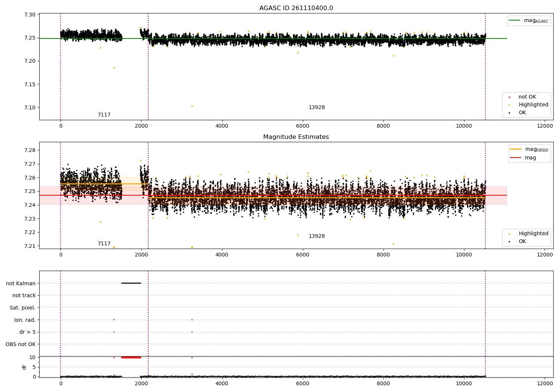Click '8000' x-axis tick in bottom plot
The height and width of the screenshot is (392, 560).
coord(383,384)
